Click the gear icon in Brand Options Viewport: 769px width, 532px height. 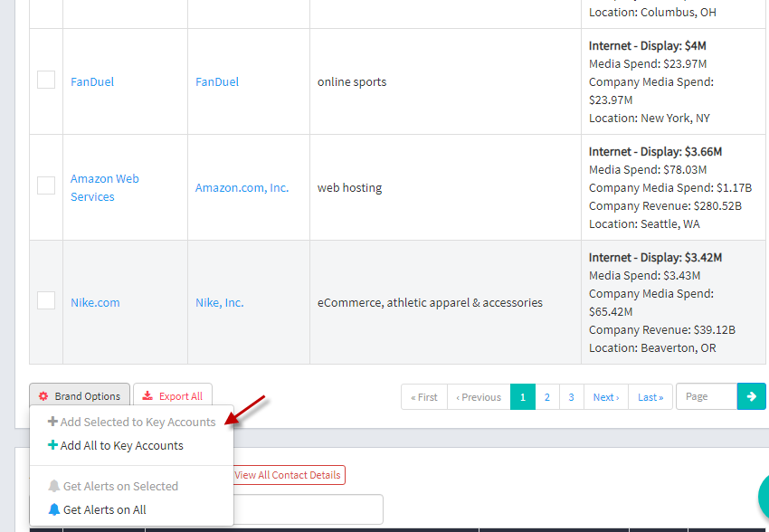point(43,396)
